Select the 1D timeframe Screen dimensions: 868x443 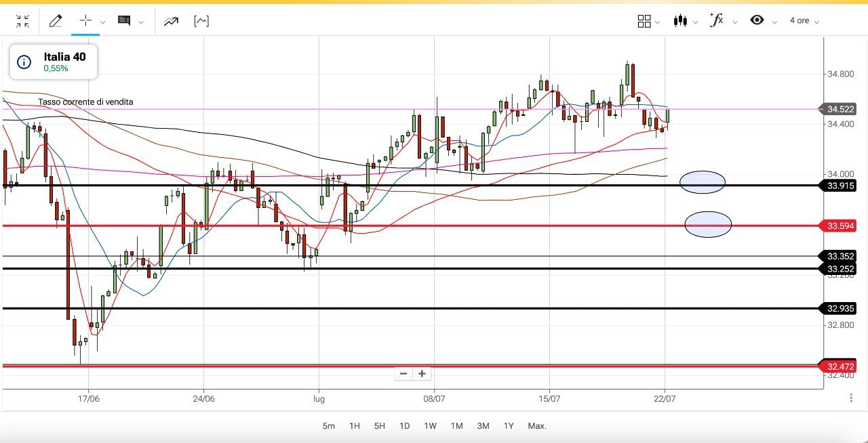pos(405,426)
